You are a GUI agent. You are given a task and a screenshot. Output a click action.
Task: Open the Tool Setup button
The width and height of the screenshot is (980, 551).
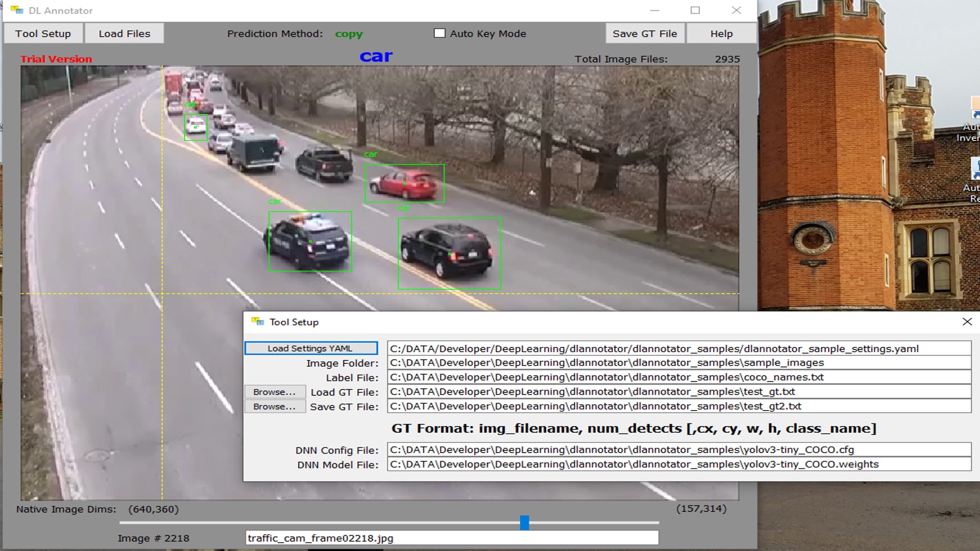(43, 34)
